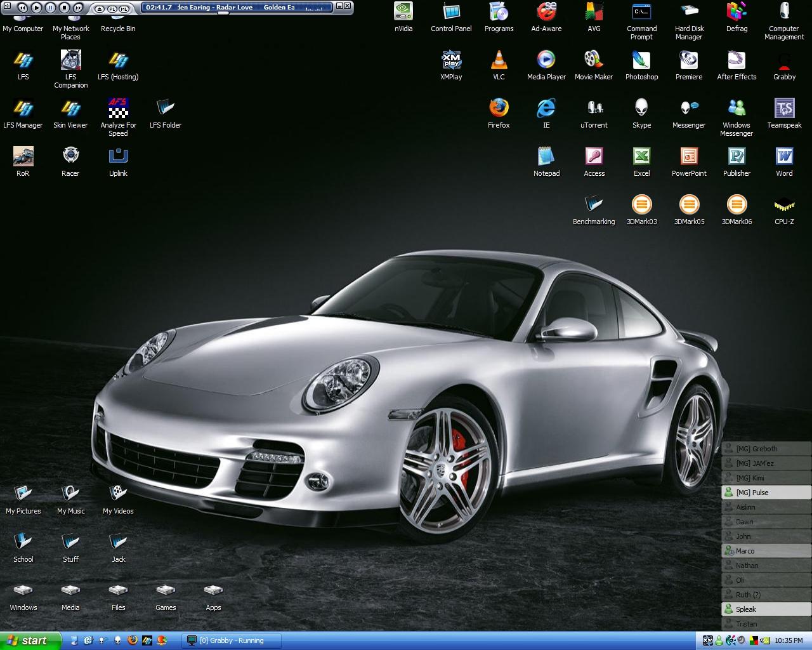Click the play button in media player
This screenshot has height=650, width=812.
[36, 8]
